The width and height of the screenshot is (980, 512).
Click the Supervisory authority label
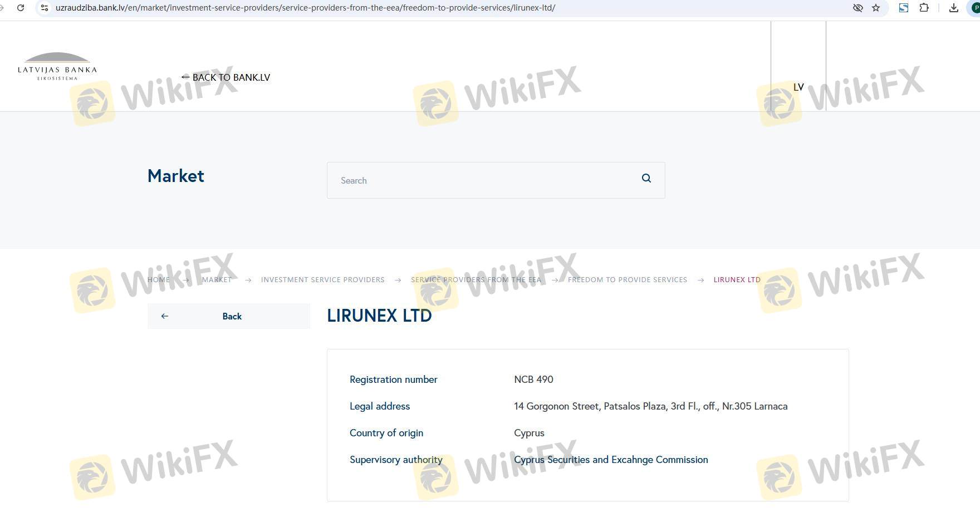click(x=396, y=460)
